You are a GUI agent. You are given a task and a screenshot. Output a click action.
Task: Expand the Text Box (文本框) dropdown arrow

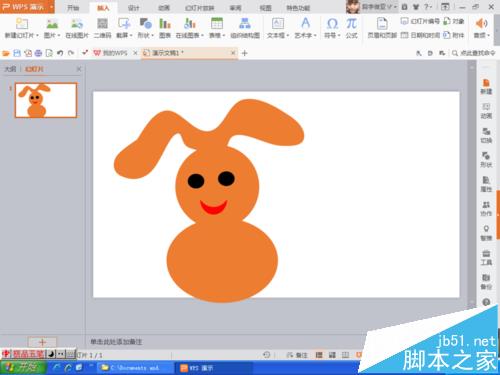pyautogui.click(x=287, y=35)
